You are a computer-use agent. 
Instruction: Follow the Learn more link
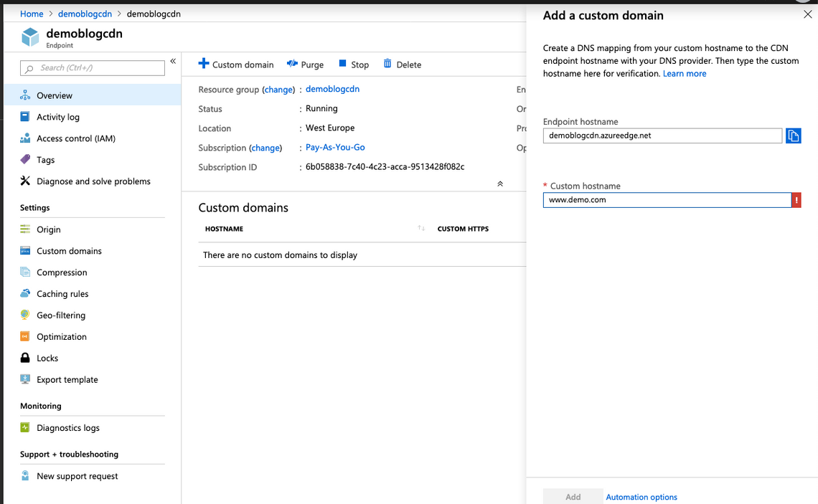[685, 74]
